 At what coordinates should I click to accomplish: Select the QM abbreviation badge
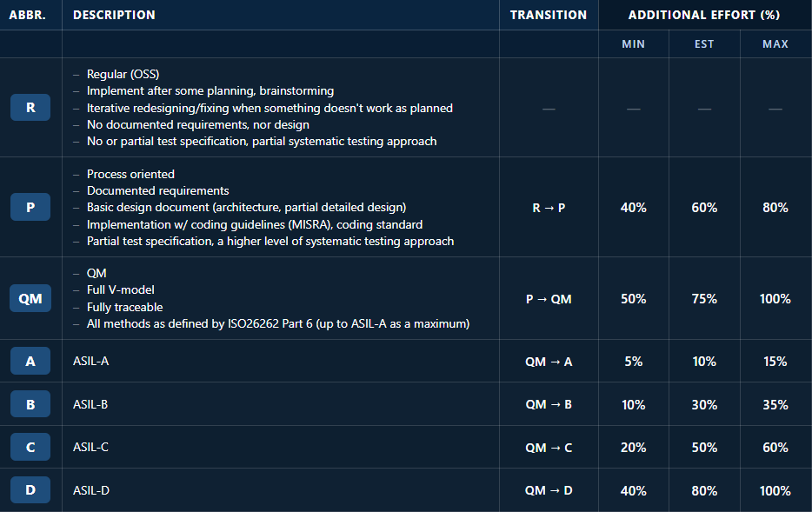30,299
